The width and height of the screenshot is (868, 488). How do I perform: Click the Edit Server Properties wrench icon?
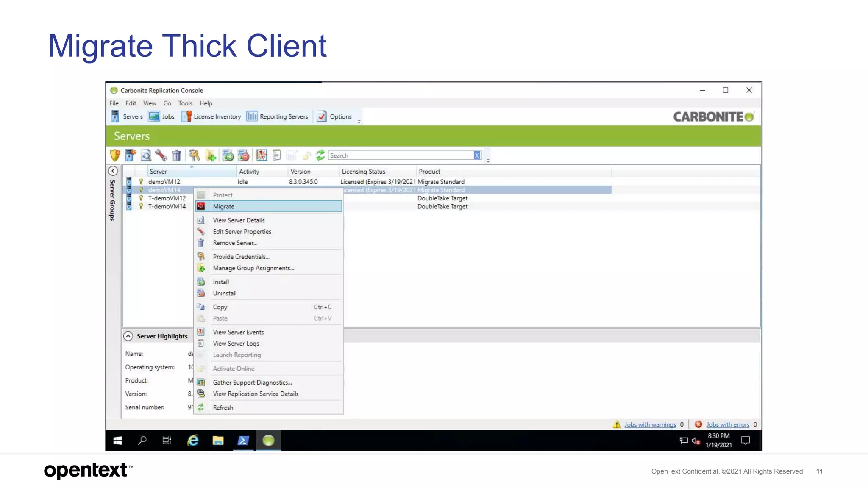pos(161,155)
